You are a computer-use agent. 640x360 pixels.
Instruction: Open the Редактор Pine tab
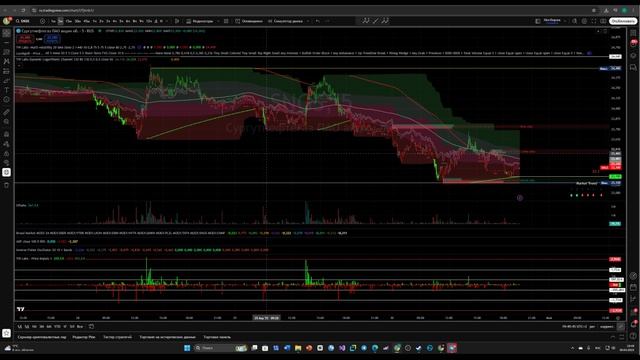point(84,337)
